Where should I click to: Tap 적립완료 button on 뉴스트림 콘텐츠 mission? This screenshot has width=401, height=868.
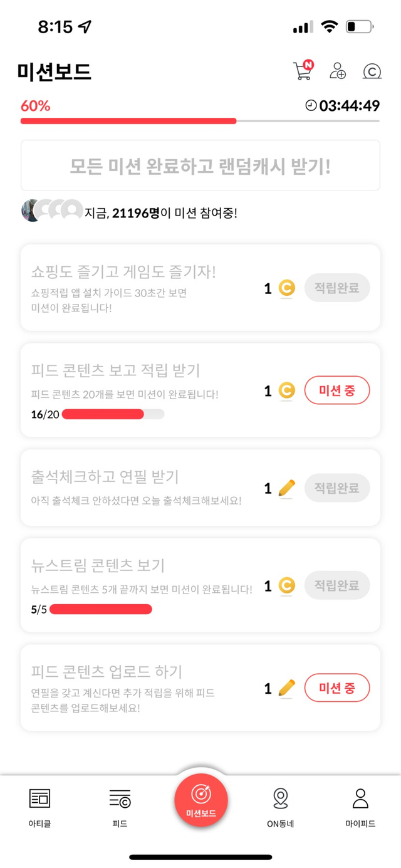[337, 585]
